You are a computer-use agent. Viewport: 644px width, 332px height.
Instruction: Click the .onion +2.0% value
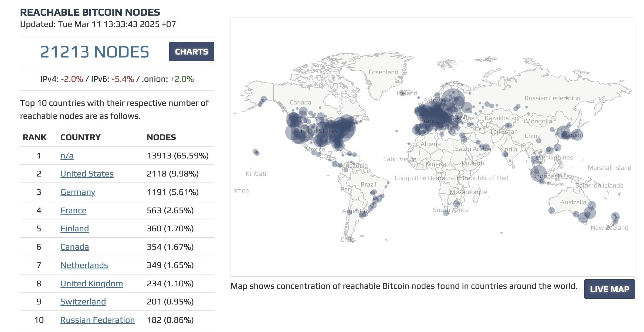pyautogui.click(x=182, y=79)
